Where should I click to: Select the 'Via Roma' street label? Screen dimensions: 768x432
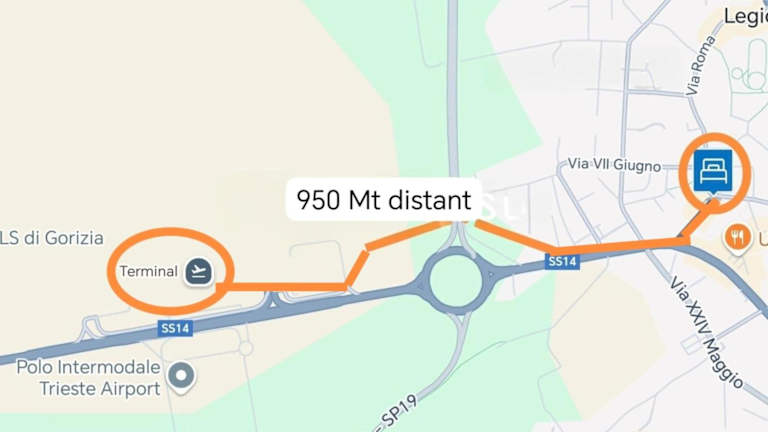point(700,66)
